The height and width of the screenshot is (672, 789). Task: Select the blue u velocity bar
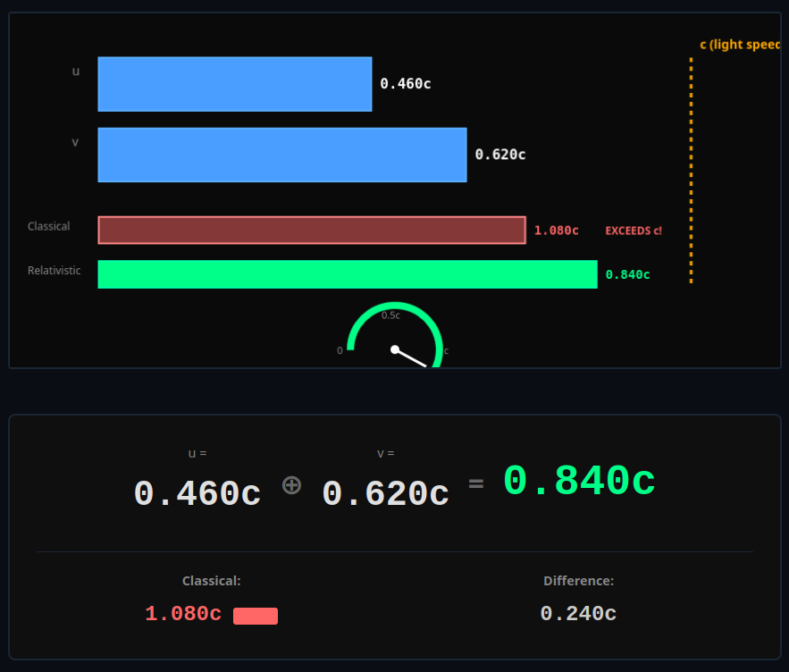point(234,84)
